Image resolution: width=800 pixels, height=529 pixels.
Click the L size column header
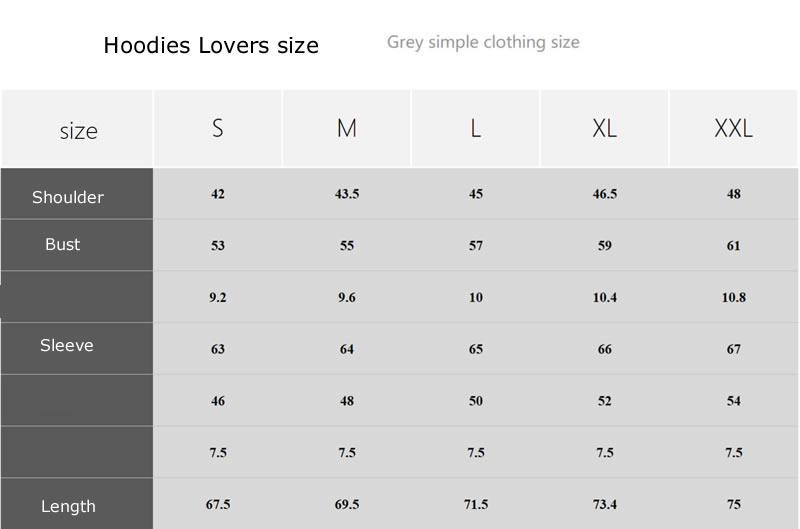tap(476, 128)
